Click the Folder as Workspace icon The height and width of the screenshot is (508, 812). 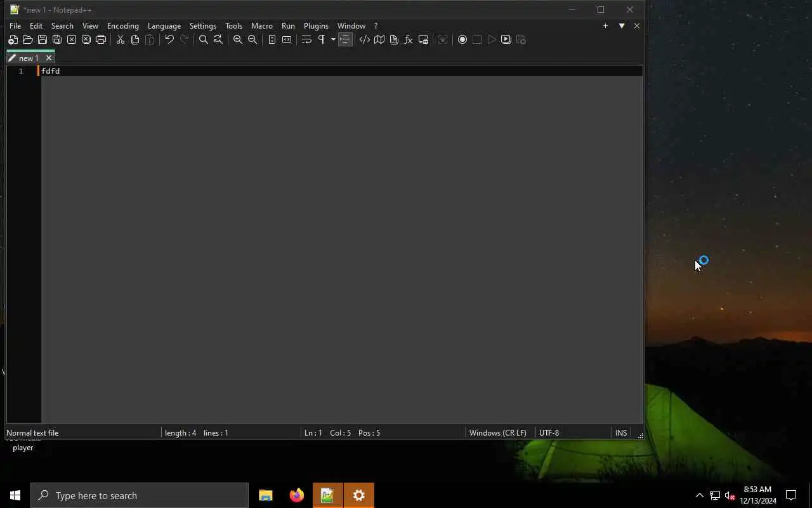pyautogui.click(x=423, y=39)
